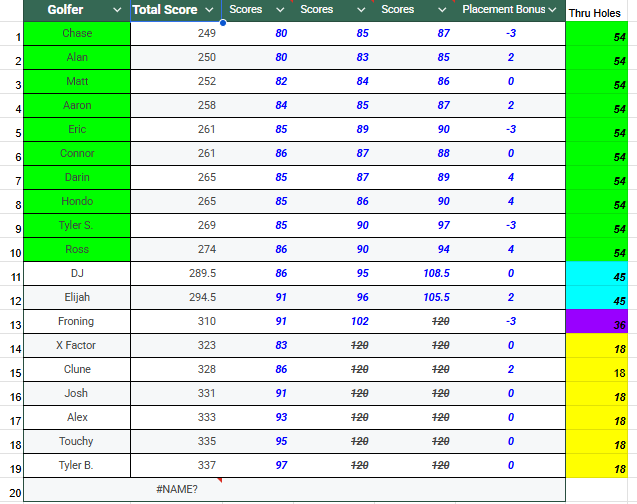Select the Darin golfer cell
The height and width of the screenshot is (504, 637).
(77, 177)
